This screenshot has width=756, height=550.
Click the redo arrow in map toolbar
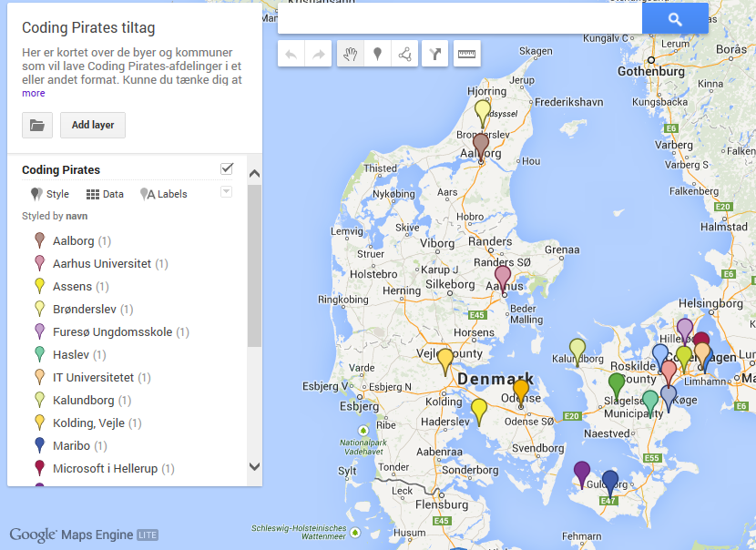(x=319, y=55)
